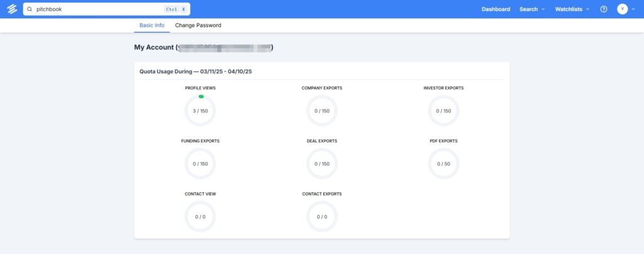This screenshot has width=644, height=254.
Task: Click the Funding Exports quota circle
Action: point(200,163)
